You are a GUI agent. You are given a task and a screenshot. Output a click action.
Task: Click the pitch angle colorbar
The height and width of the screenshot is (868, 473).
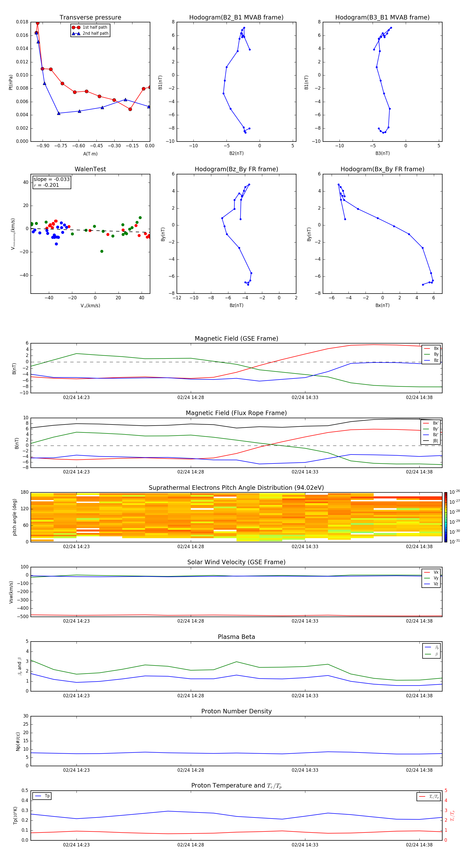(446, 517)
